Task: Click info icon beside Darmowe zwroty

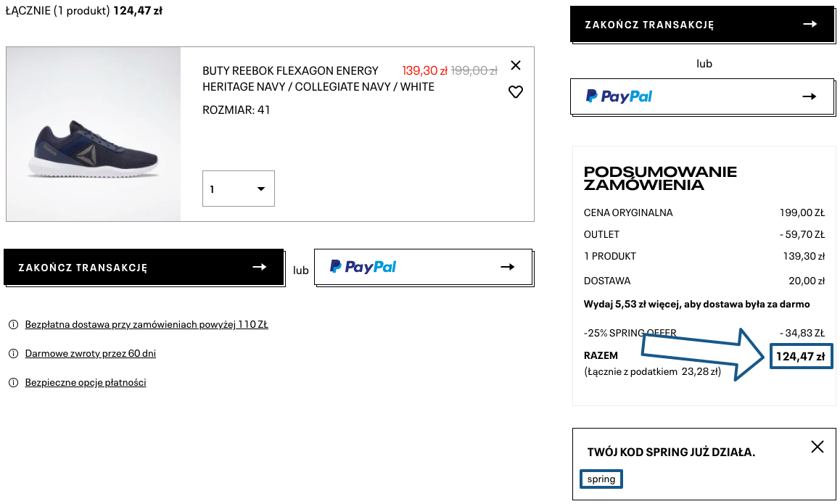Action: [x=13, y=354]
